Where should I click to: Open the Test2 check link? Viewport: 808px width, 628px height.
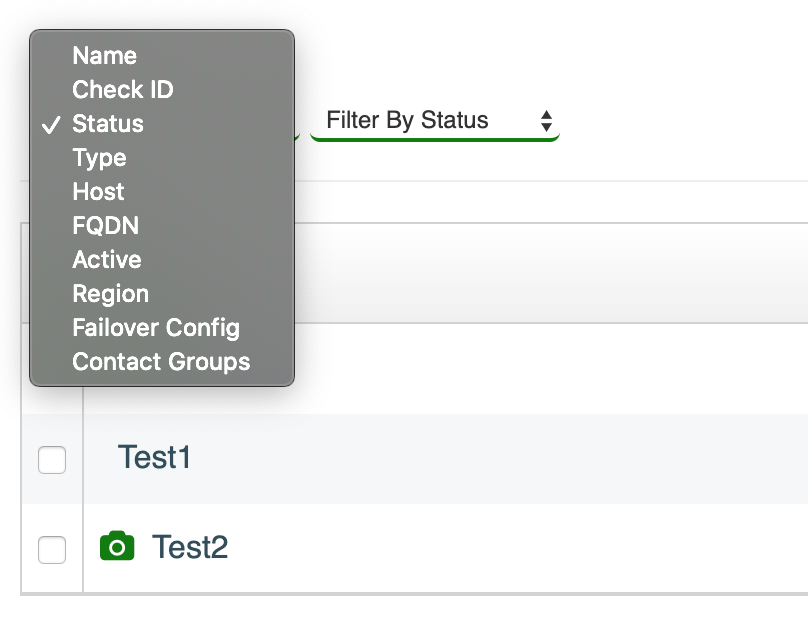coord(190,547)
